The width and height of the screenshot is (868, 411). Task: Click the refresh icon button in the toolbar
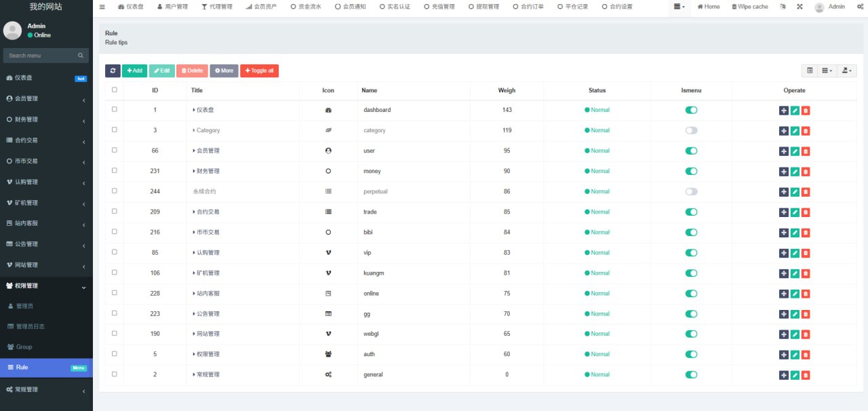coord(113,71)
